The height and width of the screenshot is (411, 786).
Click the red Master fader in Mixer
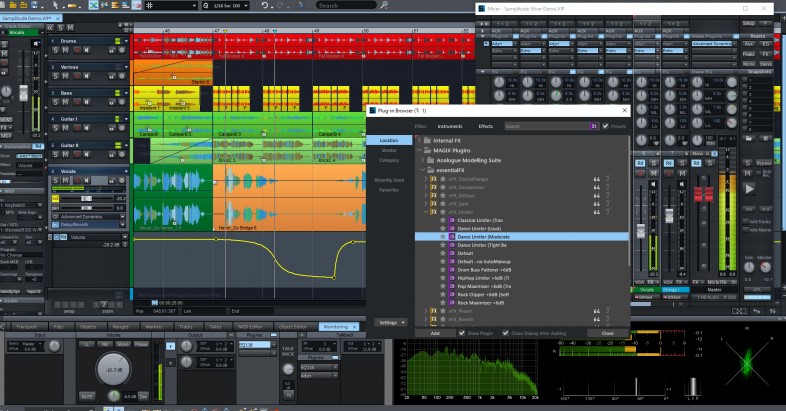pyautogui.click(x=703, y=194)
